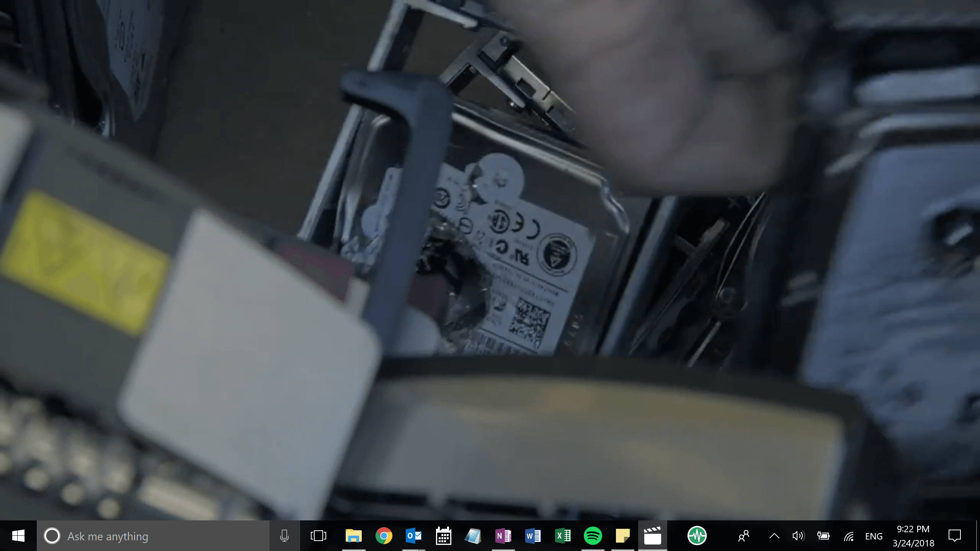980x551 pixels.
Task: Open Sticky Notes
Action: (622, 536)
